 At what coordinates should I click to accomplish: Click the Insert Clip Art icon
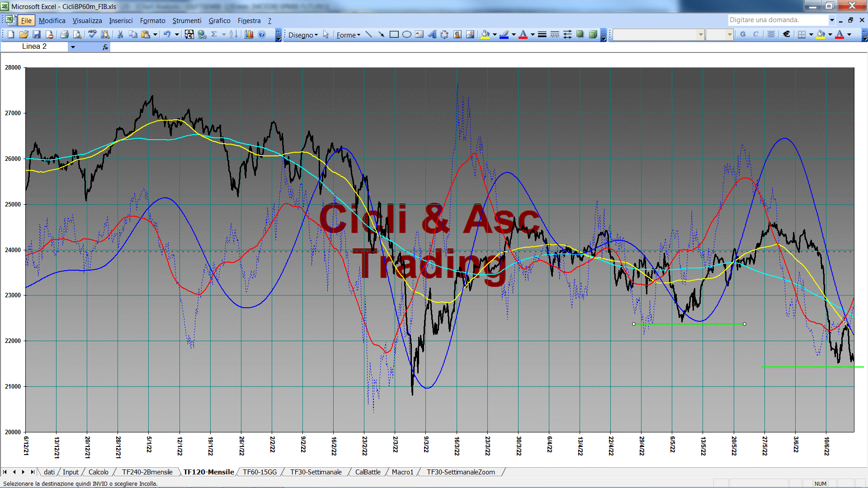coord(458,34)
